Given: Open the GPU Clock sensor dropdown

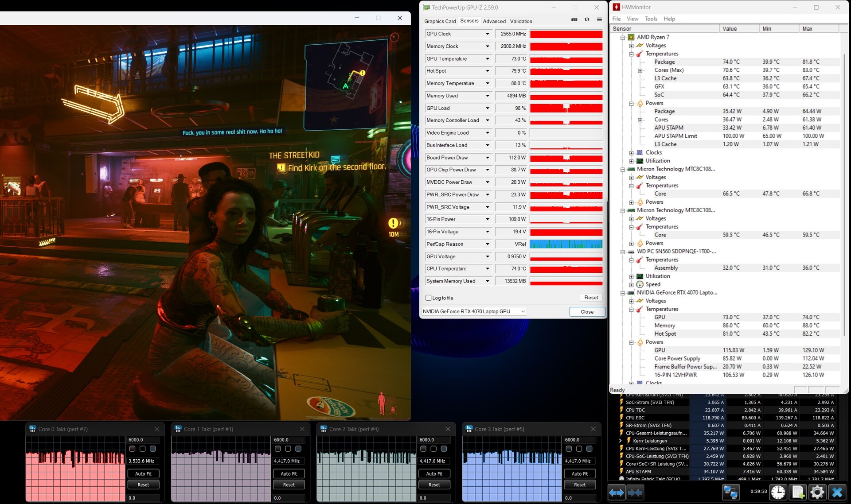Looking at the screenshot, I should [x=488, y=34].
